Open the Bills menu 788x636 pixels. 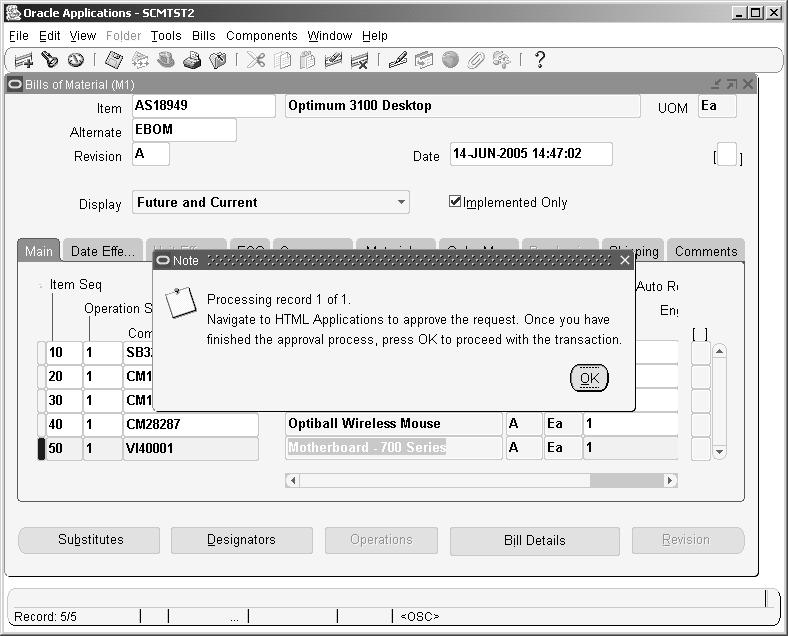[x=204, y=36]
